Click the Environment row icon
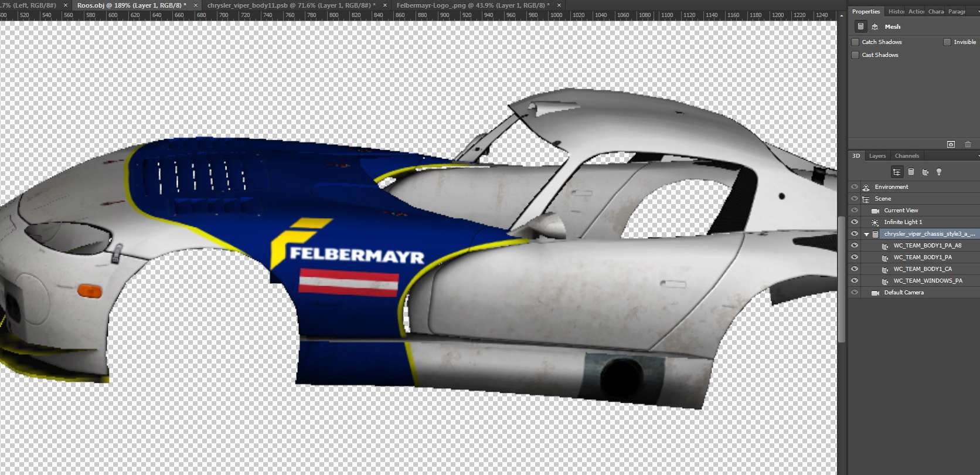The width and height of the screenshot is (980, 475). coord(866,187)
